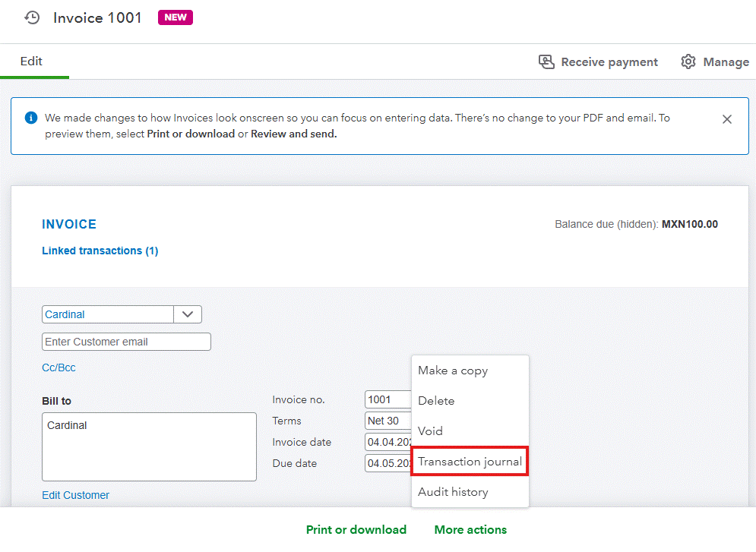Open the Manage gear icon
The image size is (756, 552).
(x=688, y=62)
